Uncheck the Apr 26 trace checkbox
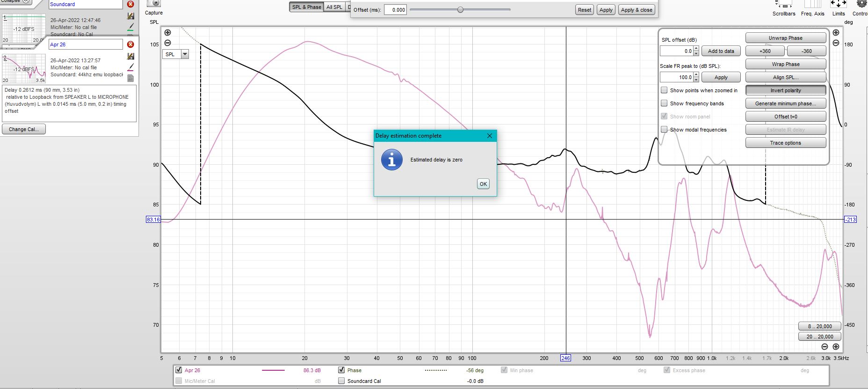The image size is (868, 389). [x=179, y=370]
